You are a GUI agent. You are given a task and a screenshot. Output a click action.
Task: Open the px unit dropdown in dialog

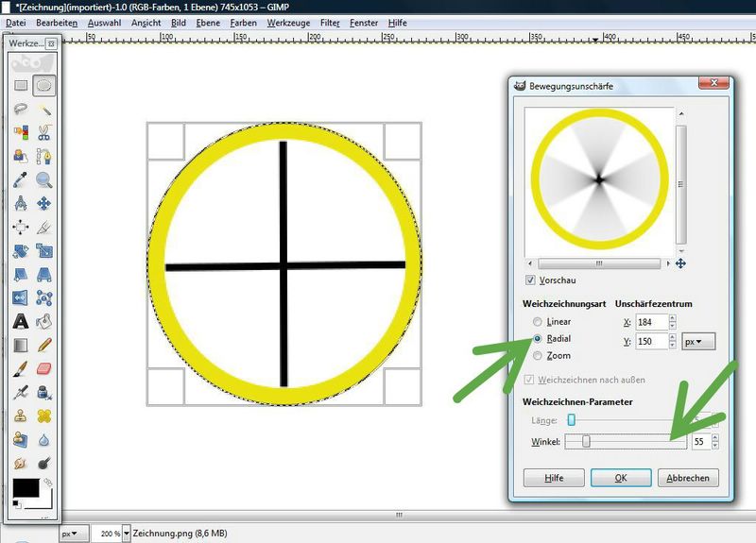[x=698, y=341]
